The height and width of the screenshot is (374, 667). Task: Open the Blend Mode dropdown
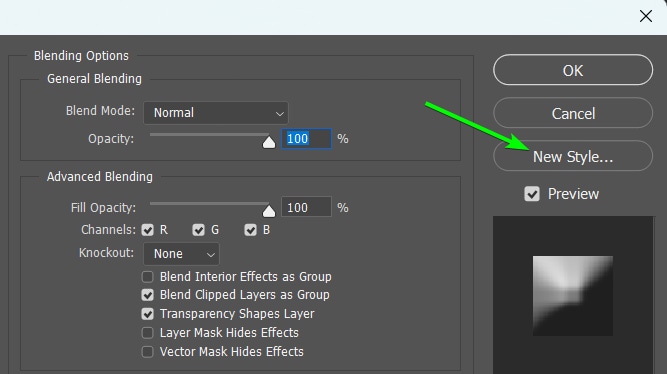pos(216,113)
